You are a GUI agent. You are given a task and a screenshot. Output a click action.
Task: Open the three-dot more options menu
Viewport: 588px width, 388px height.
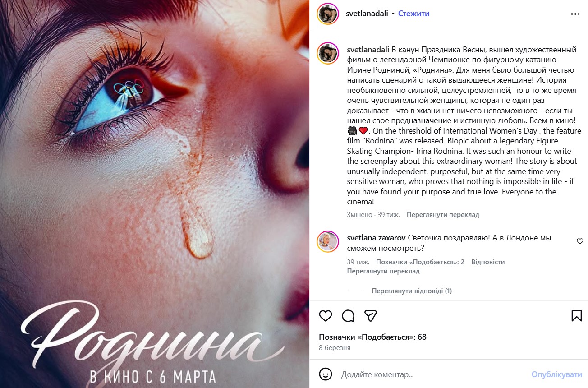click(575, 14)
